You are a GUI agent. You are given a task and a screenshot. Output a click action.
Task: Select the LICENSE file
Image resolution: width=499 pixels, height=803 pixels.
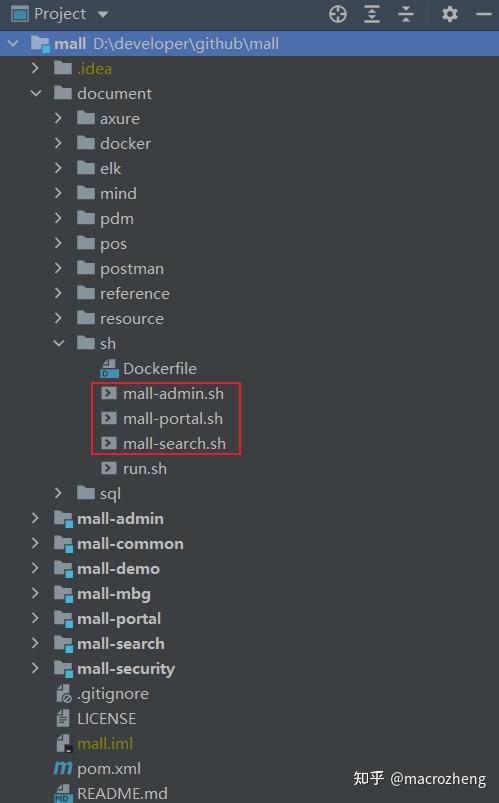[107, 719]
